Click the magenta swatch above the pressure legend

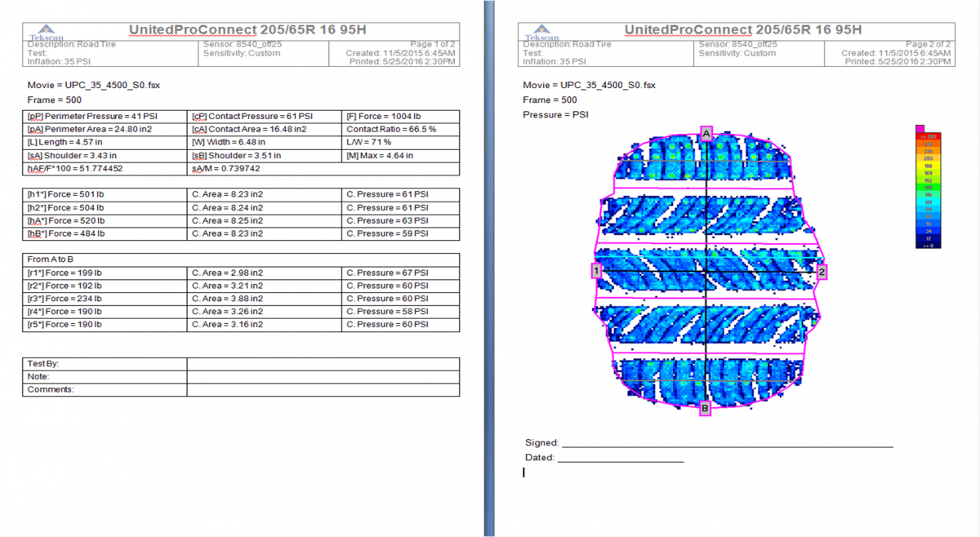(x=920, y=129)
